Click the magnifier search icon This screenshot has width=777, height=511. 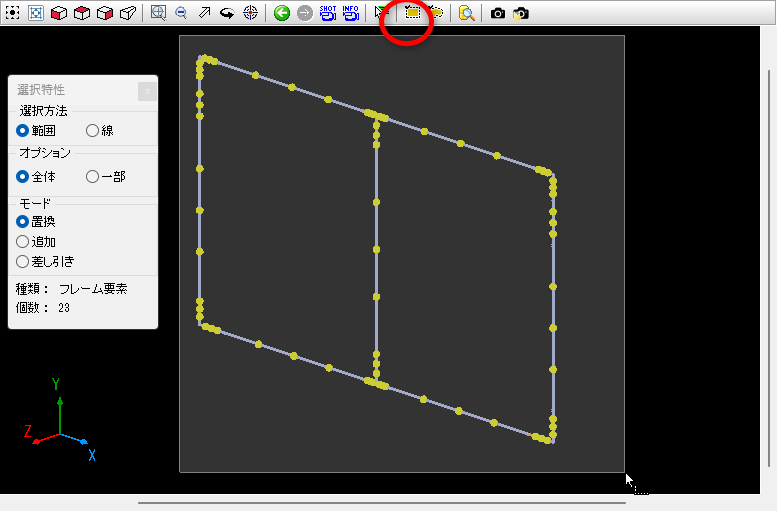(x=466, y=13)
